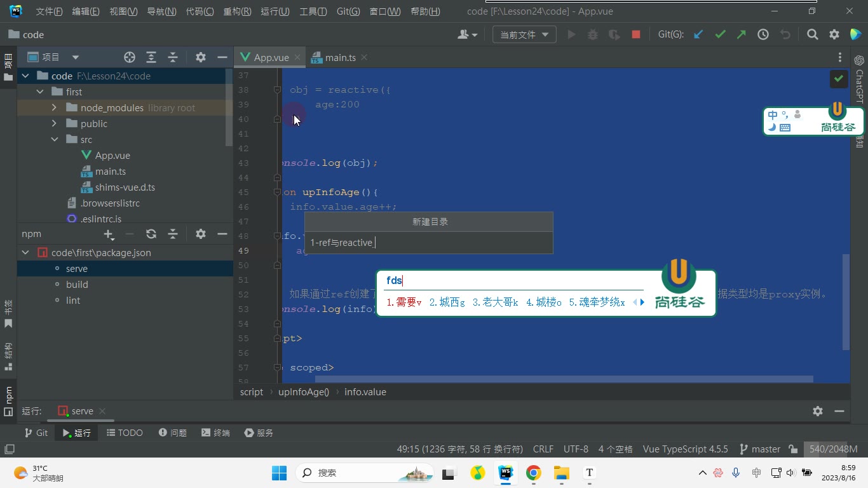The image size is (868, 488).
Task: Click the editor horizontal scrollbar
Action: (x=564, y=379)
